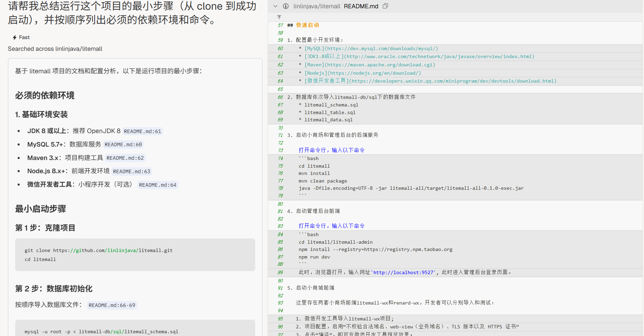Click the 快速启动 heading on line 57
This screenshot has width=644, height=336.
coord(307,25)
